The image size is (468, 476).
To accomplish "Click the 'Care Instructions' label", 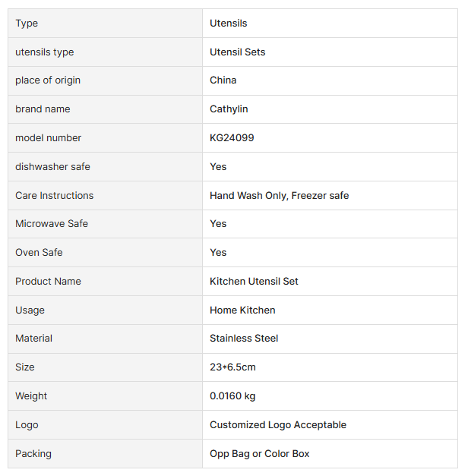I will click(x=54, y=196).
